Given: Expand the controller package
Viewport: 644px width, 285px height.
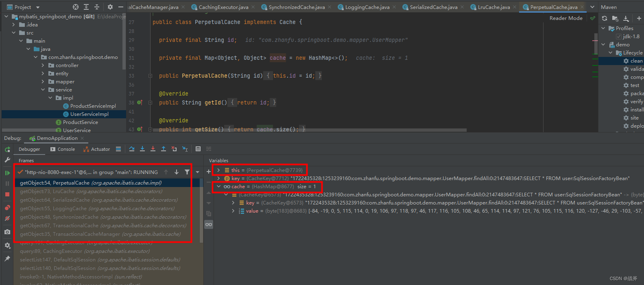Looking at the screenshot, I should click(43, 65).
